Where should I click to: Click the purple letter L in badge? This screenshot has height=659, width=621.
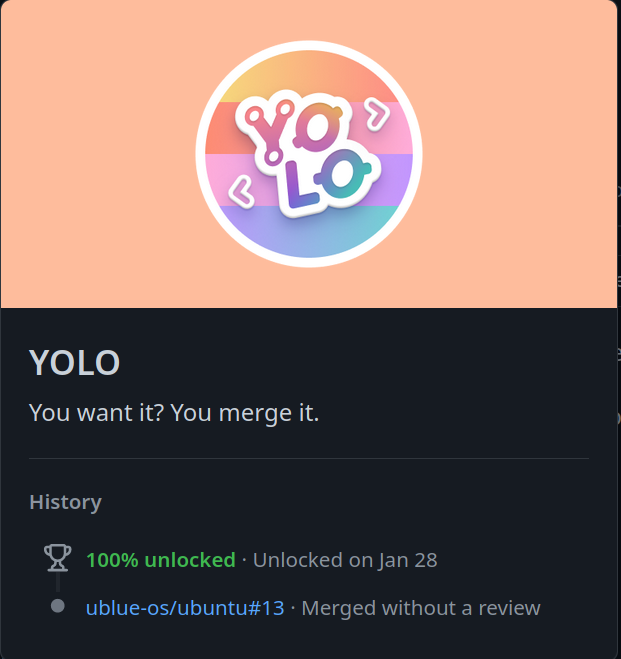[x=301, y=186]
